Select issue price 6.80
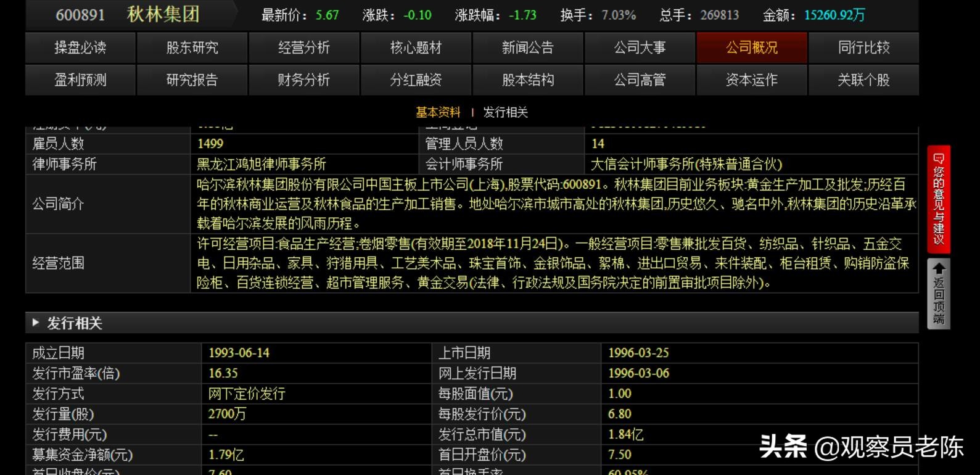 tap(619, 414)
